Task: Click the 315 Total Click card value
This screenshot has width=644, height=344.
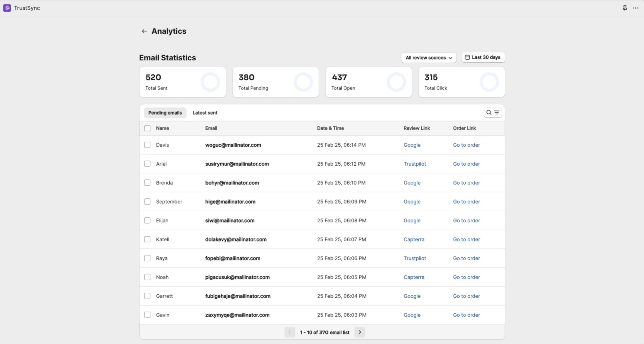Action: click(x=431, y=77)
